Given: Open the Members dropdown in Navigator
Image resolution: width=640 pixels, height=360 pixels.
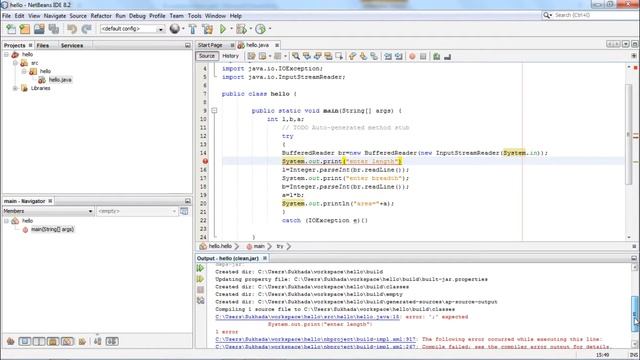Looking at the screenshot, I should 48,211.
